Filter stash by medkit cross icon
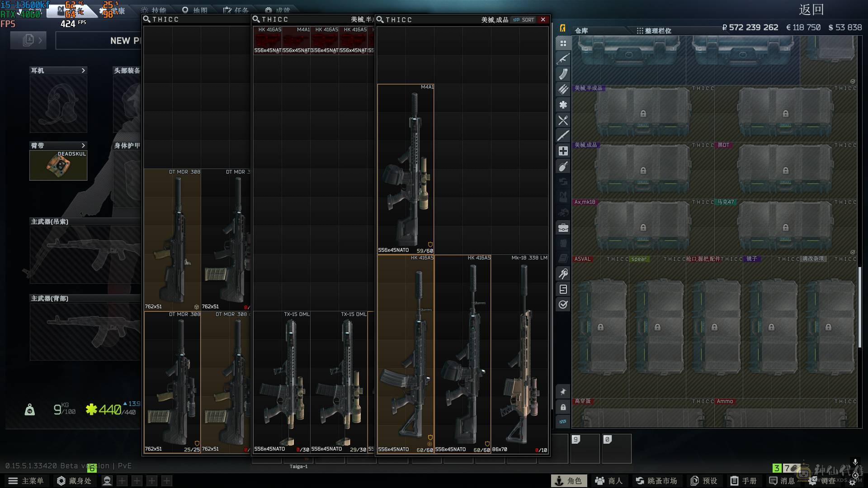This screenshot has width=868, height=488. click(563, 151)
